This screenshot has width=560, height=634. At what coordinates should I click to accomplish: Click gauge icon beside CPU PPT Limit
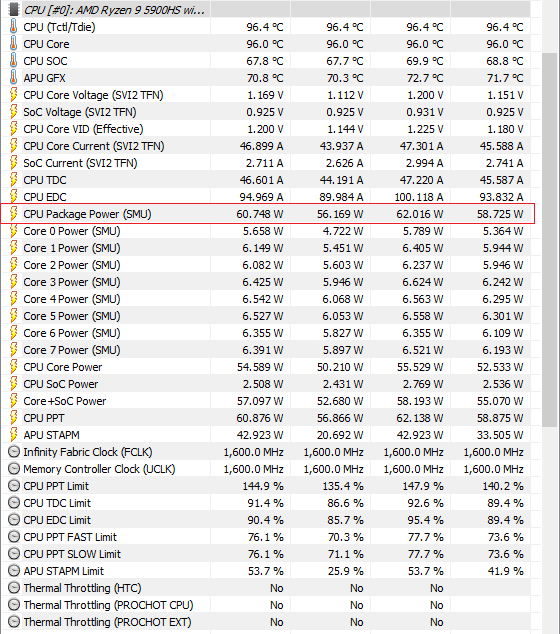coord(14,486)
